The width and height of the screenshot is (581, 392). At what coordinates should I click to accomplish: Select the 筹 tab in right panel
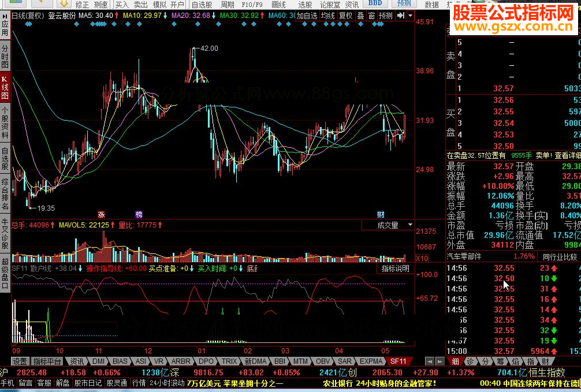click(x=500, y=361)
